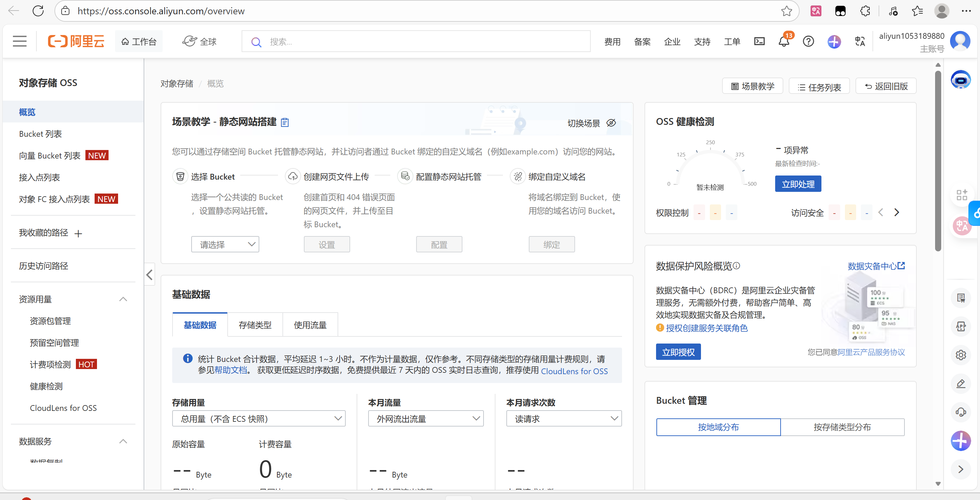Bookmark this page with the star icon
This screenshot has height=500, width=980.
[x=787, y=11]
